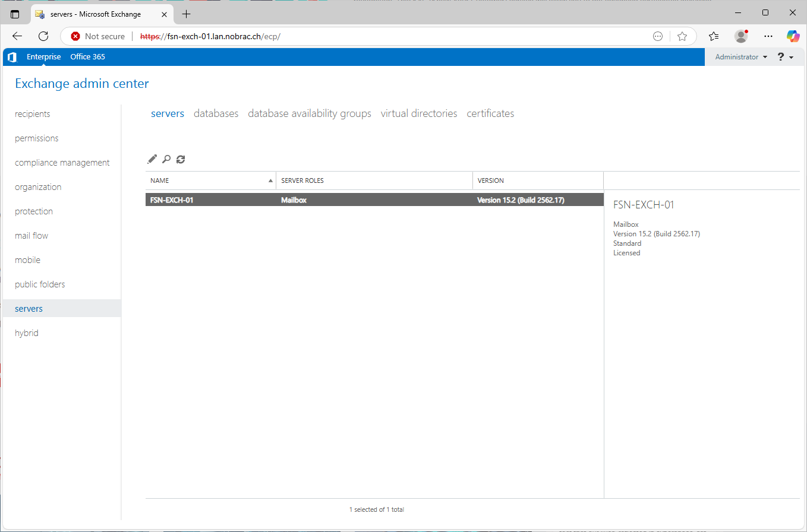Image resolution: width=807 pixels, height=532 pixels.
Task: Open the help question mark menu
Action: click(x=786, y=57)
